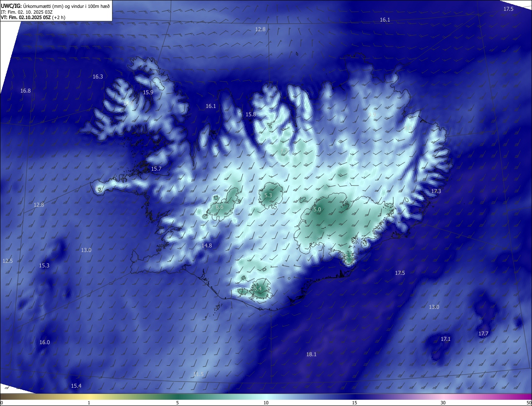Viewport: 532px width, 406px height.
Task: Click the 15.9 value in the Westfjords
Action: click(x=148, y=92)
